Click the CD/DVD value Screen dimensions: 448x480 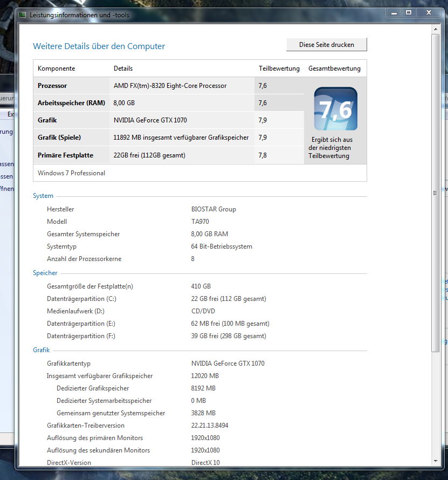click(x=203, y=311)
